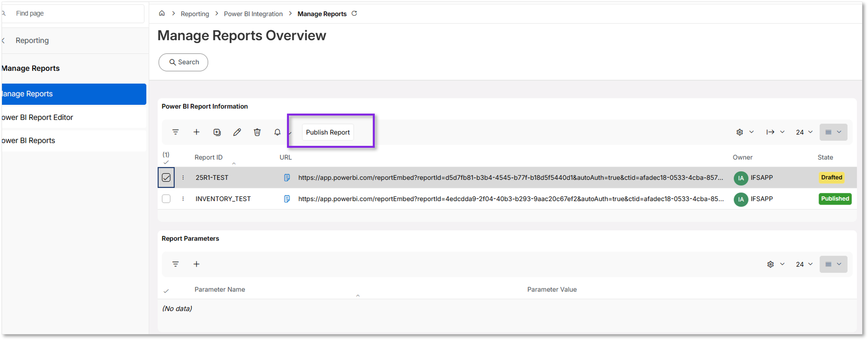This screenshot has height=340, width=868.
Task: Uncheck the 25R1-TEST row checkbox
Action: tap(166, 178)
